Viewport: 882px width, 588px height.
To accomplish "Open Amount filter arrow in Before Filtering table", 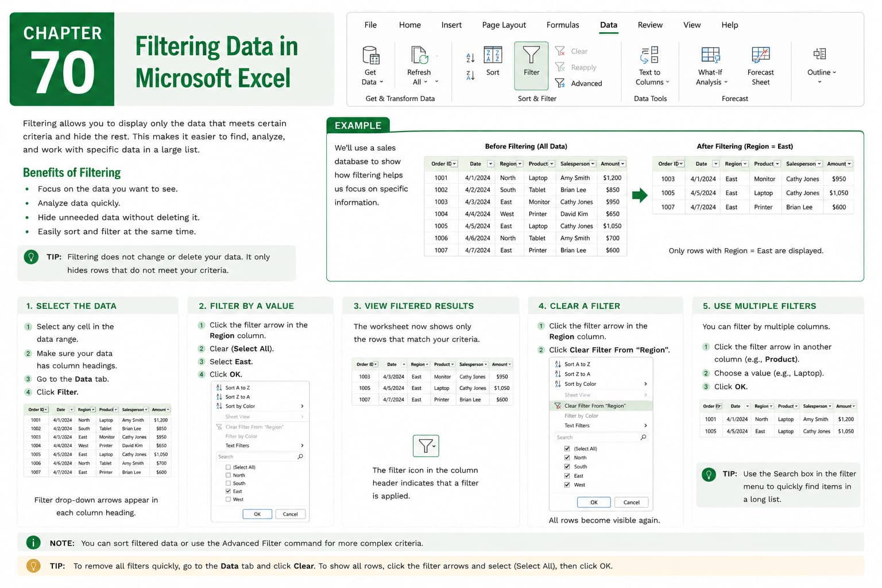I will (623, 164).
